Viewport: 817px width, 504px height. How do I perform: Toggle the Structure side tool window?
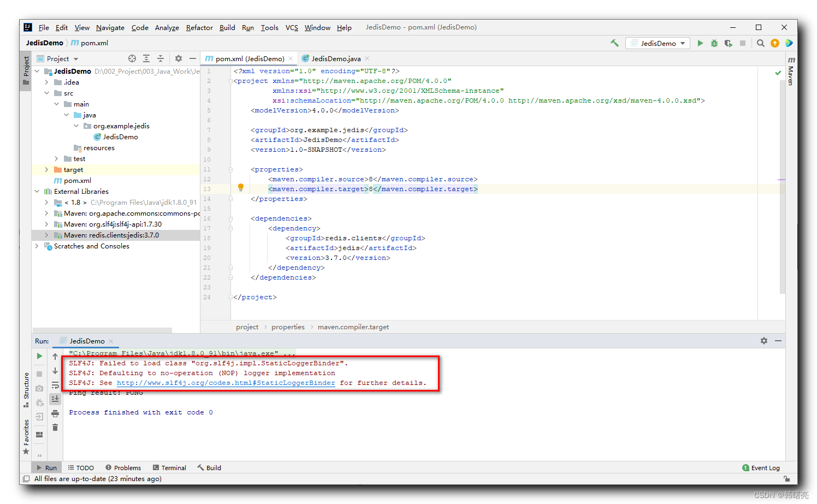pos(26,390)
